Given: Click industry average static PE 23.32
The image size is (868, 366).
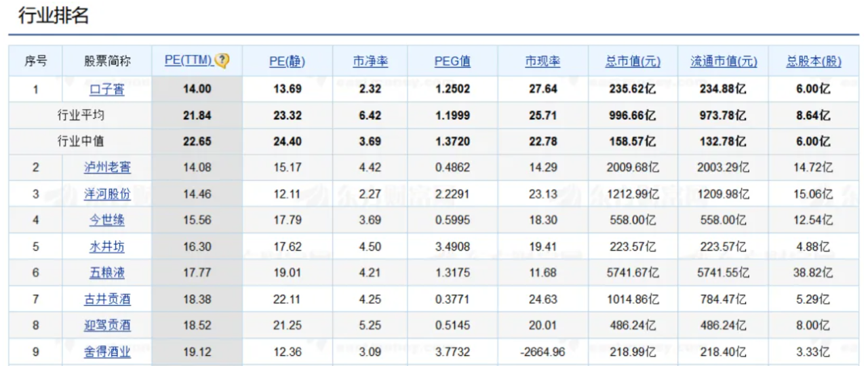Looking at the screenshot, I should click(287, 115).
